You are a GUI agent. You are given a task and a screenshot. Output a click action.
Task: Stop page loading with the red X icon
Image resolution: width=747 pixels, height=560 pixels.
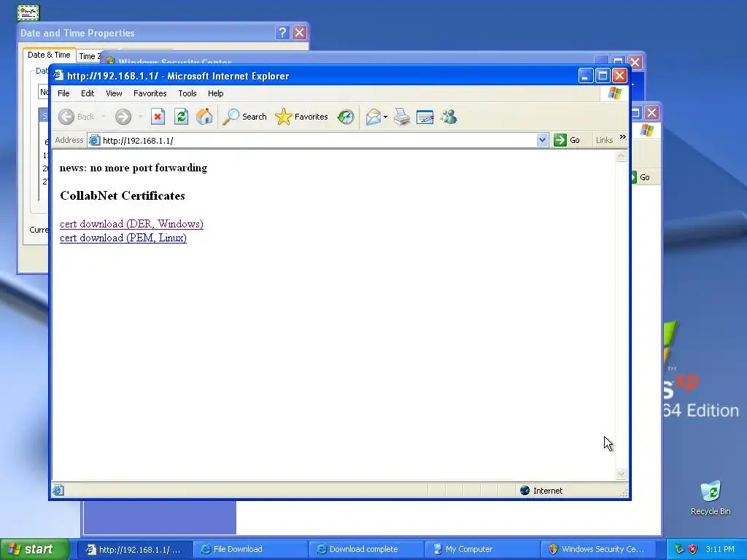158,117
